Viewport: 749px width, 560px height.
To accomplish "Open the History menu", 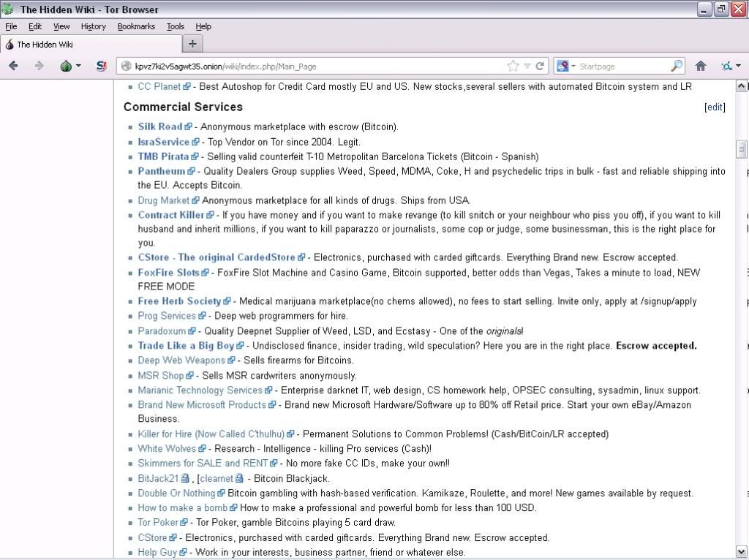I will click(93, 26).
